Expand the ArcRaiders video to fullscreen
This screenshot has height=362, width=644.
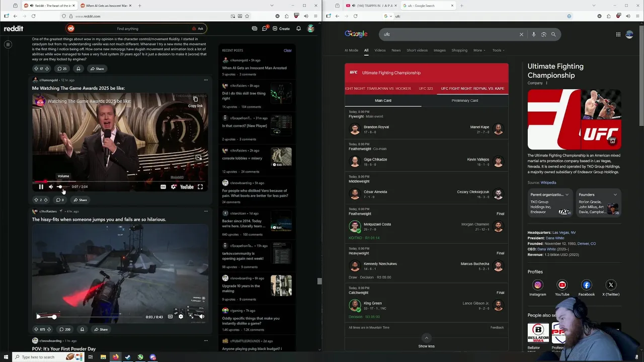tap(191, 317)
